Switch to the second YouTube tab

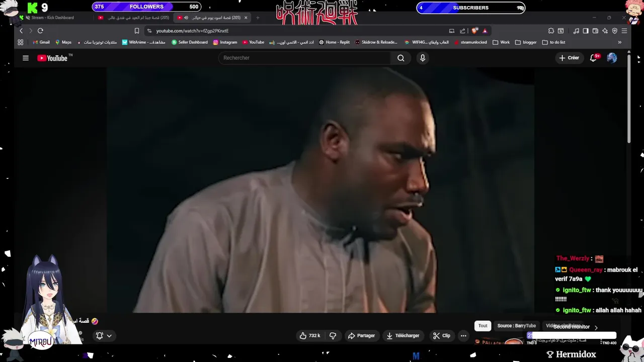[133, 18]
